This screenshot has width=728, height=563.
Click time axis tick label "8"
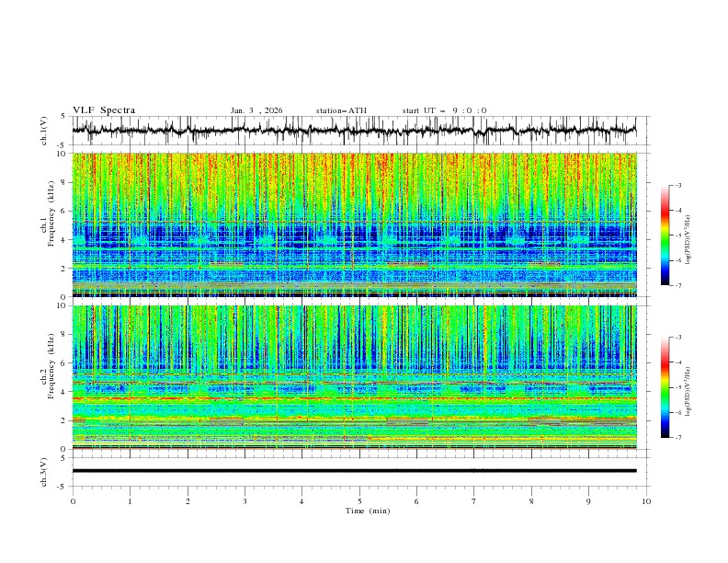point(531,501)
